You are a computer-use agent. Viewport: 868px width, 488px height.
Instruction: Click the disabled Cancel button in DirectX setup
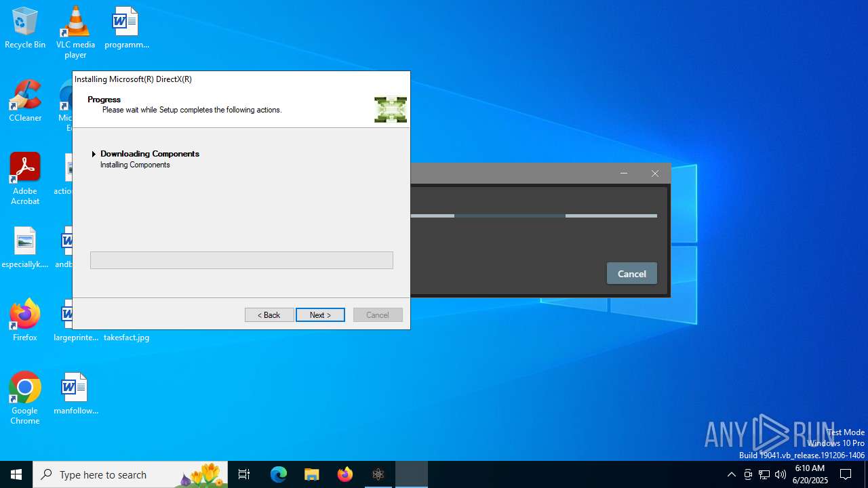[378, 315]
